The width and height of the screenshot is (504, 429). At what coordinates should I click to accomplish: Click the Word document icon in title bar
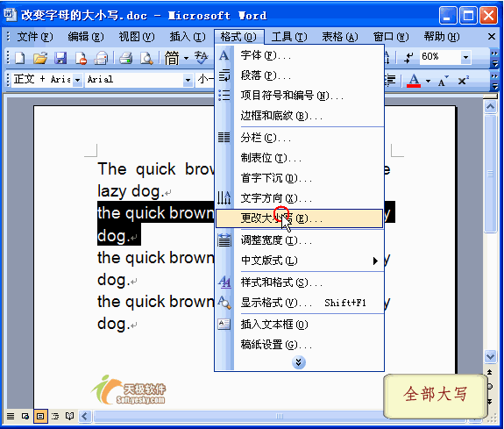pos(10,14)
